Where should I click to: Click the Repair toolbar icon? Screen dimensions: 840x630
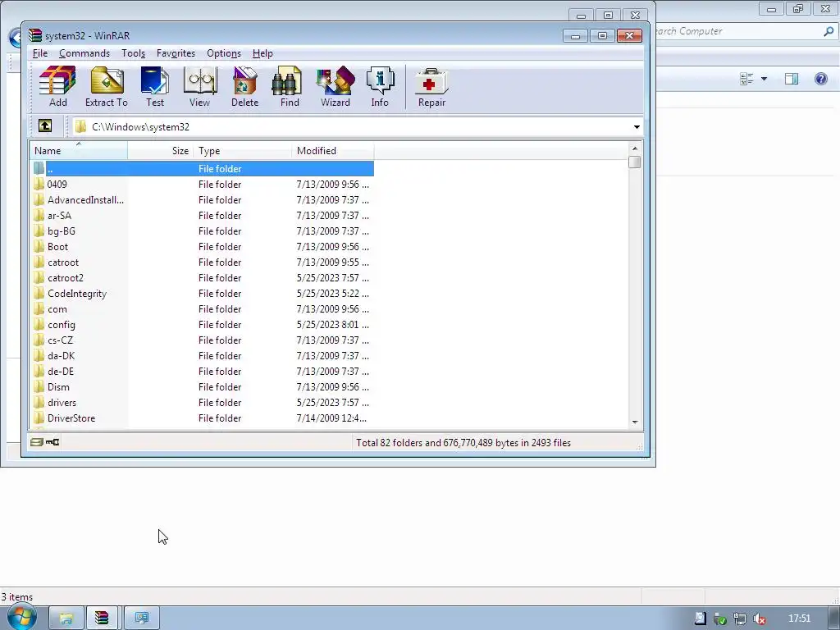431,87
